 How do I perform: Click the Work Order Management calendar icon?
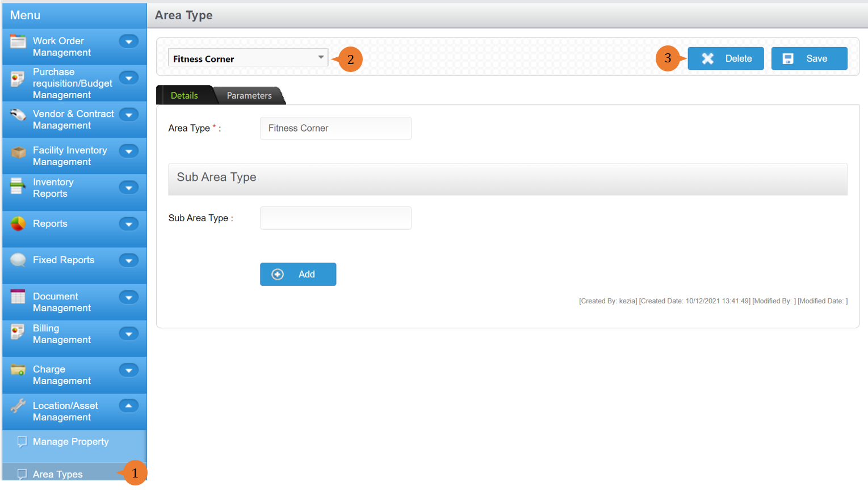pos(18,41)
